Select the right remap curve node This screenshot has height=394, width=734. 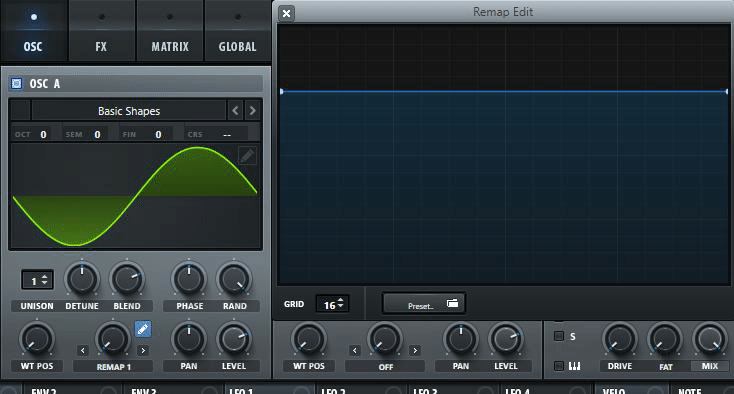click(x=727, y=92)
